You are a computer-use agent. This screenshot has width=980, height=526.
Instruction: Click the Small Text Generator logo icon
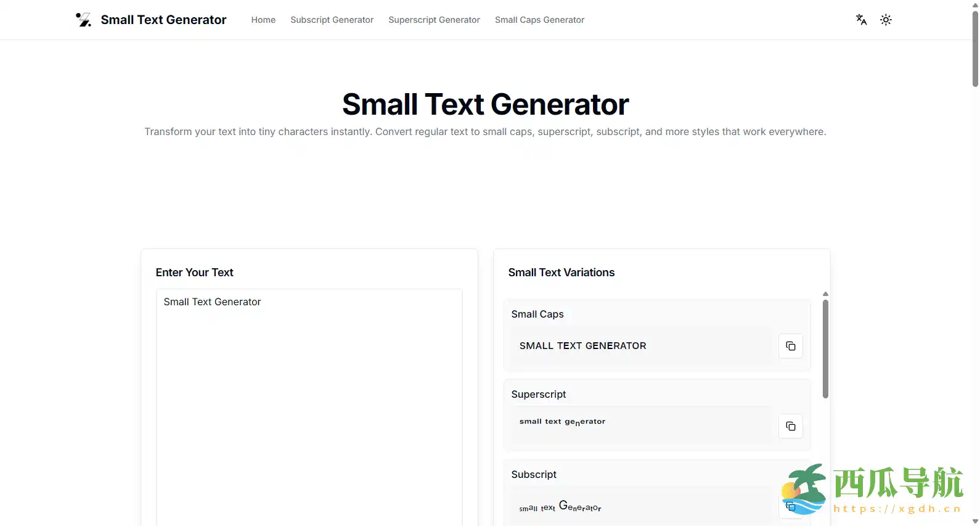pos(83,20)
